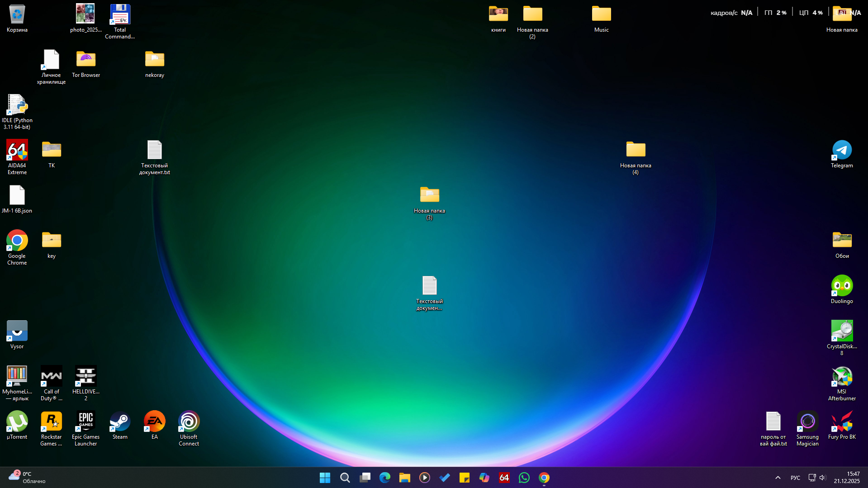Select the truncated Текстовый докумен... file
This screenshot has width=868, height=488.
pos(429,293)
